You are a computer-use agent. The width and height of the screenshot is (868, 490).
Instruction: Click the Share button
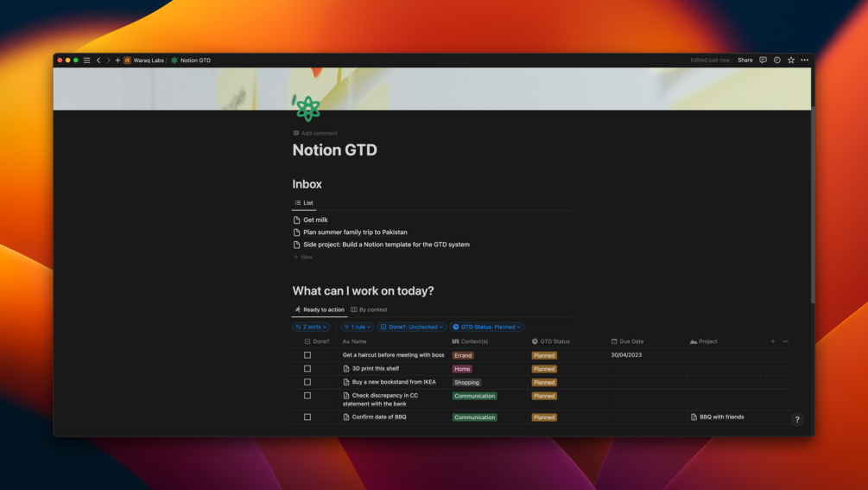(x=744, y=60)
